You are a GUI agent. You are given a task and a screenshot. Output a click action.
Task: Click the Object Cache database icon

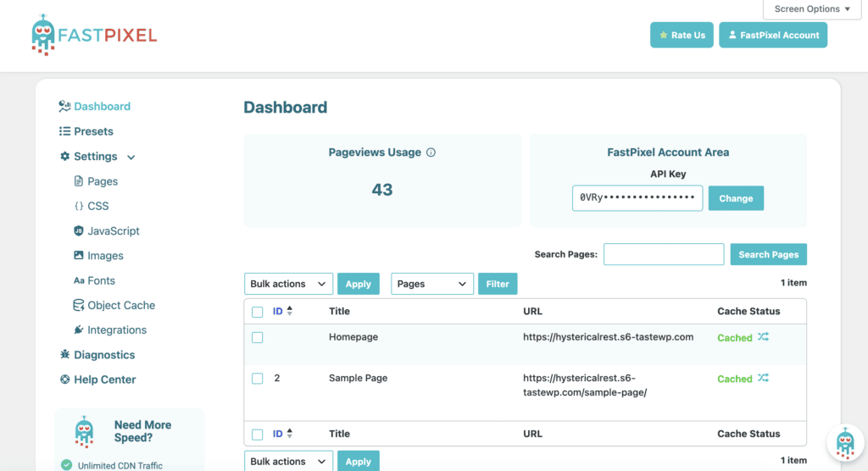(79, 305)
